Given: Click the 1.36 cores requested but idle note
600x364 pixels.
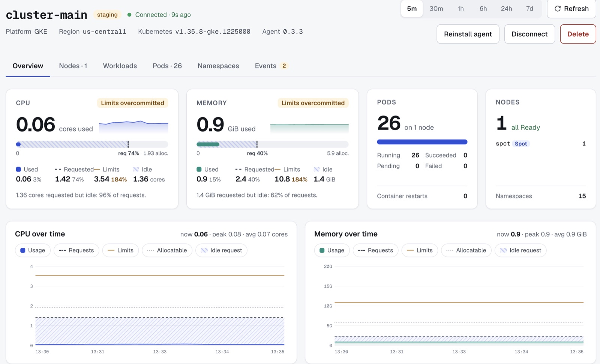Looking at the screenshot, I should (81, 195).
